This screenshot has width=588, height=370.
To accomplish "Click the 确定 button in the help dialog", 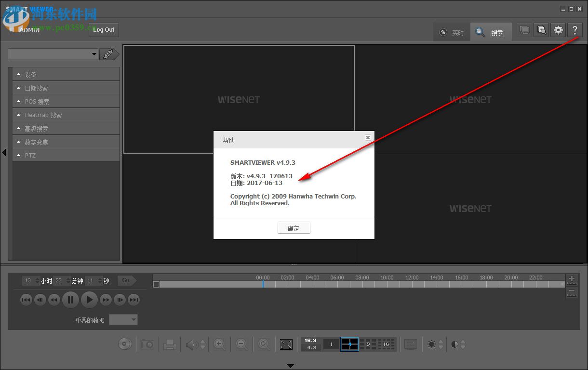I will pos(294,227).
